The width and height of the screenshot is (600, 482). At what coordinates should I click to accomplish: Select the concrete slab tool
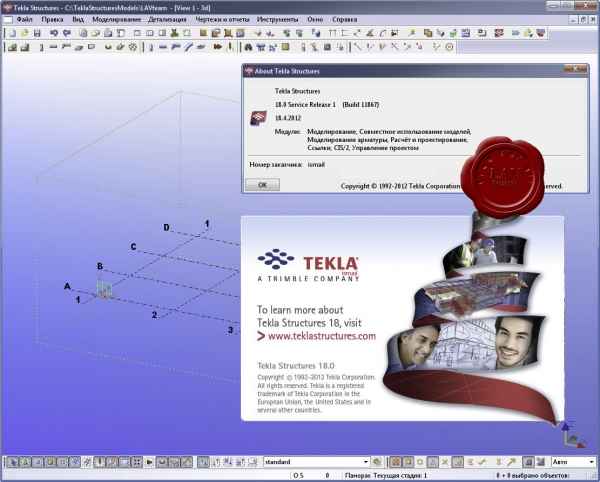(x=79, y=47)
